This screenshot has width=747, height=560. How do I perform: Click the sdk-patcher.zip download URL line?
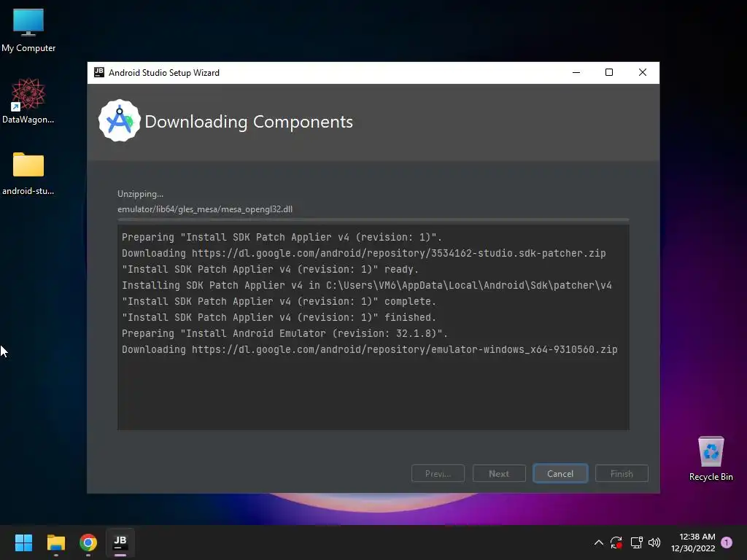[x=363, y=253]
